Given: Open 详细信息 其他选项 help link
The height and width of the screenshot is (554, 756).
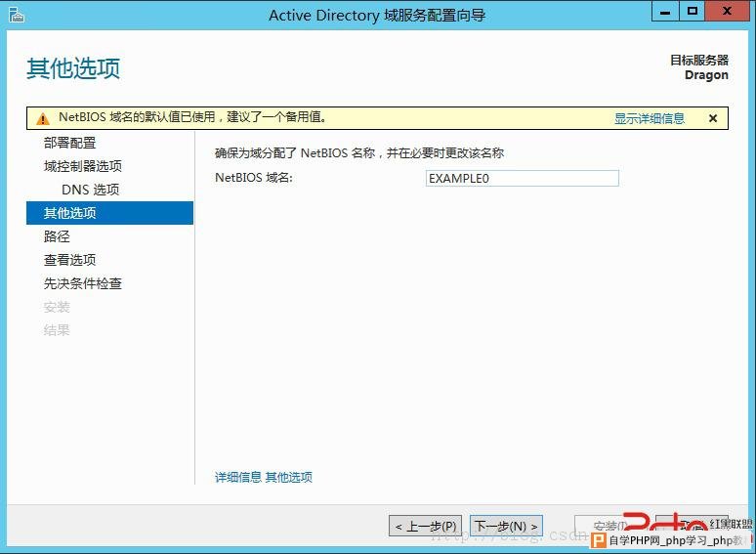Looking at the screenshot, I should [264, 477].
